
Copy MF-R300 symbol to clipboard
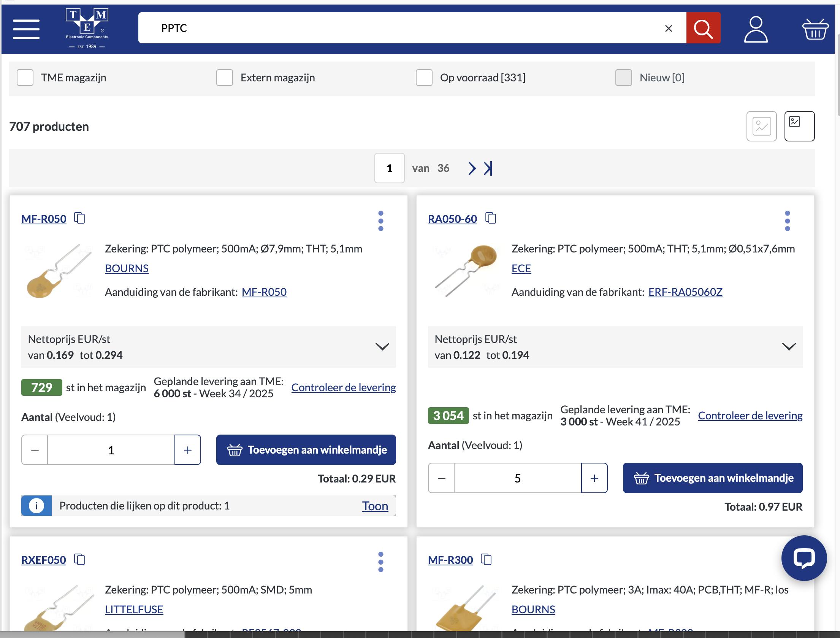click(486, 559)
